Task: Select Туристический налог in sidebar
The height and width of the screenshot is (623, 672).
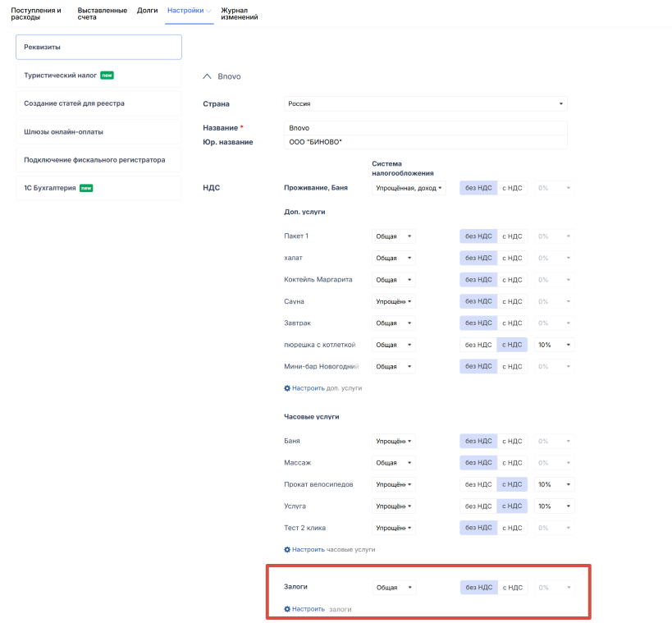Action: point(98,76)
